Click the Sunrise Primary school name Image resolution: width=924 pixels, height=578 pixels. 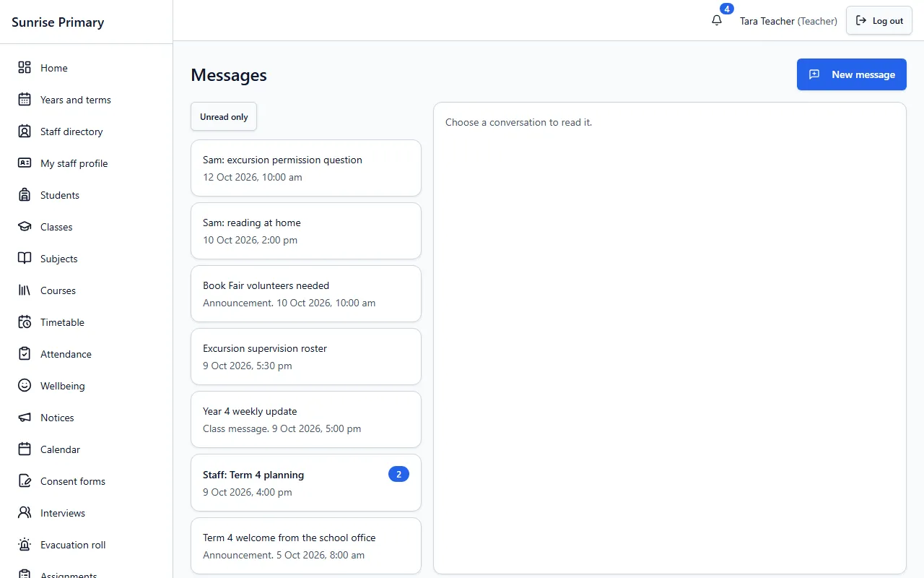pos(58,22)
